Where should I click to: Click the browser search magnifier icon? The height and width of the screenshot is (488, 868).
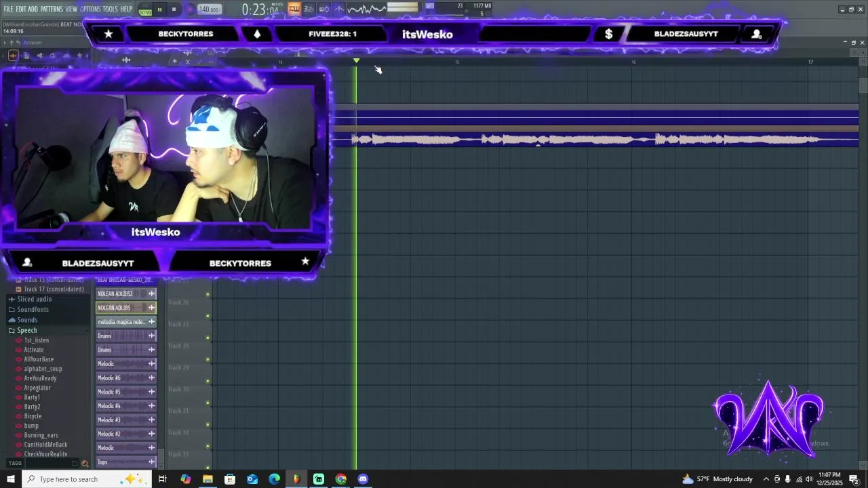[85, 464]
